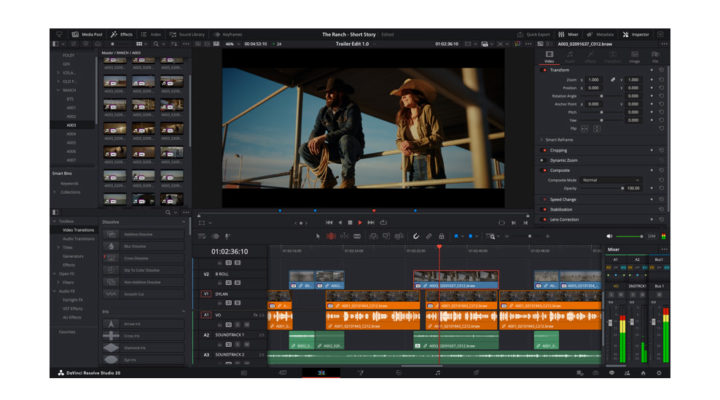The height and width of the screenshot is (400, 720).
Task: Mute audio with the speaker icon
Action: click(609, 236)
